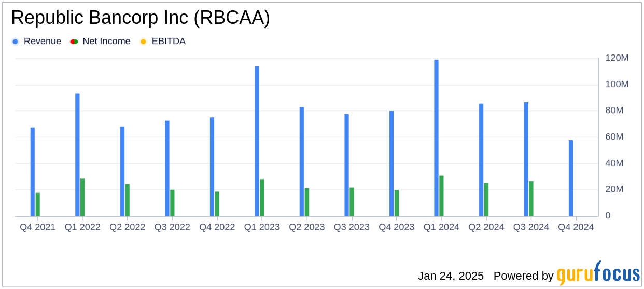This screenshot has height=289, width=644.
Task: Toggle the Revenue series label in legend
Action: 43,42
